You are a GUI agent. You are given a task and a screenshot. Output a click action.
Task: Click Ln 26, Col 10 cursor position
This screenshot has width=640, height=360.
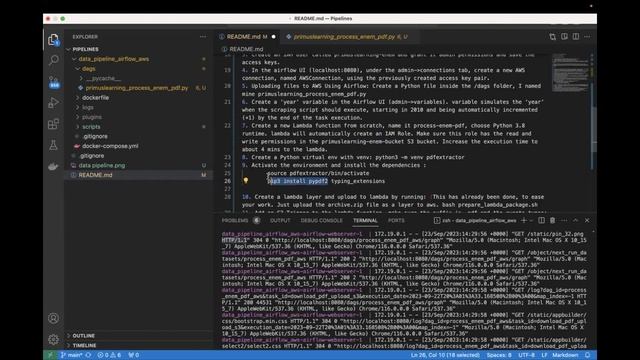(x=445, y=355)
